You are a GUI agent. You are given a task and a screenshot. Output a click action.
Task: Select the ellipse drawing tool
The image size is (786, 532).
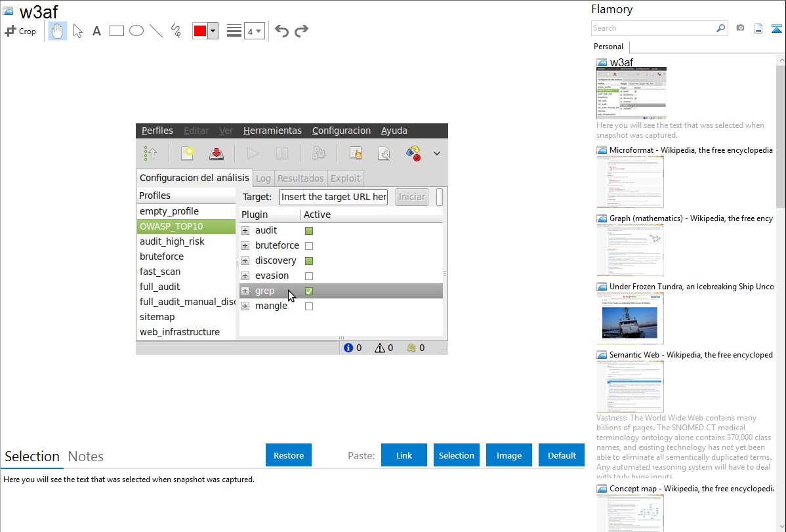pos(136,31)
